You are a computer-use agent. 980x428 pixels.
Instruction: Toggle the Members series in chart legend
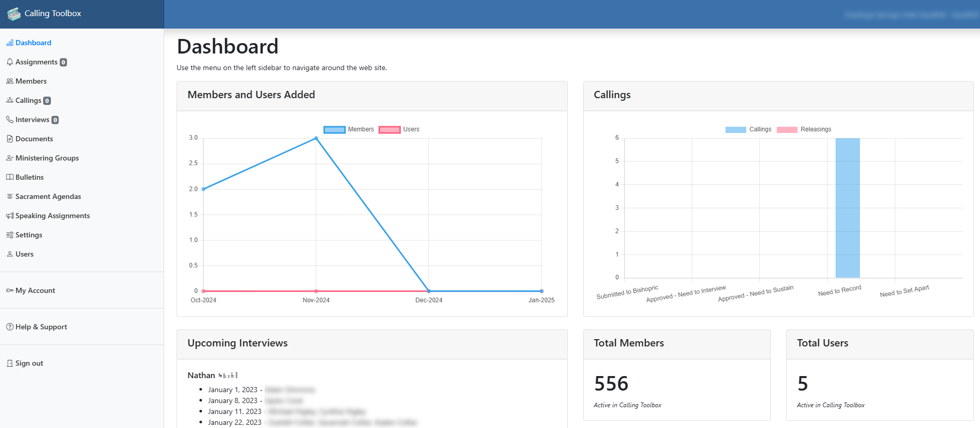348,129
